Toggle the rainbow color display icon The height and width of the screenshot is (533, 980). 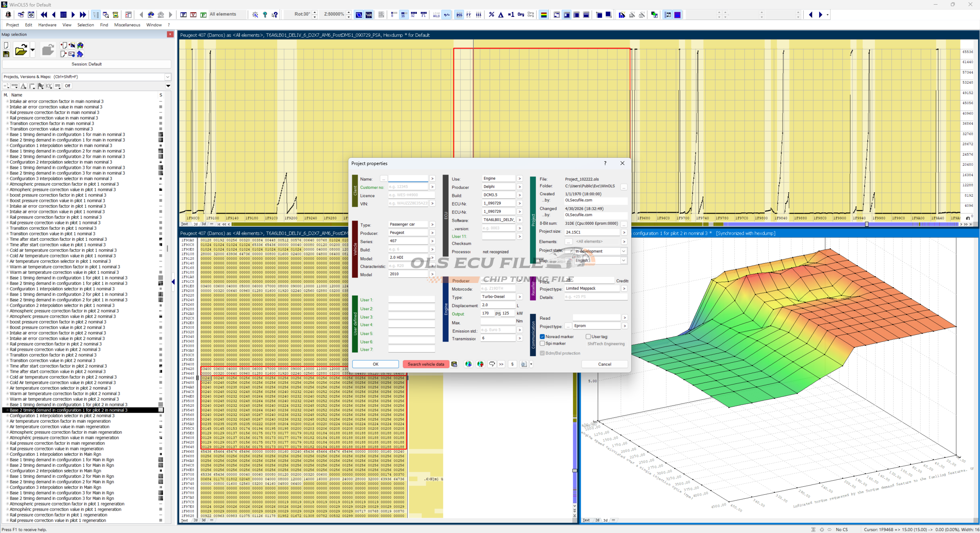(544, 15)
